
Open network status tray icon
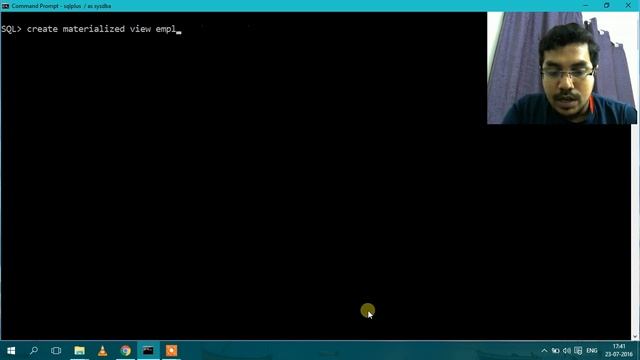(x=556, y=351)
